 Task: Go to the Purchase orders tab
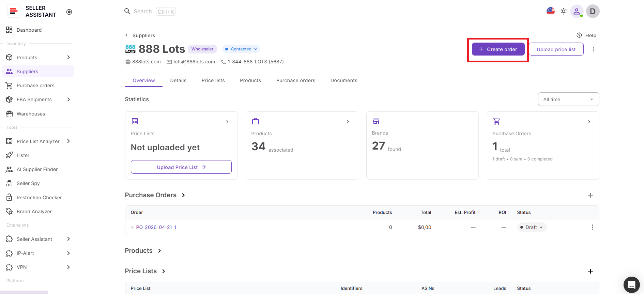tap(296, 80)
